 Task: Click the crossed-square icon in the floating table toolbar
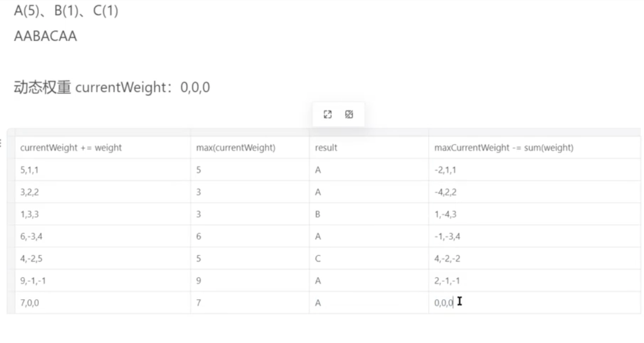tap(349, 115)
